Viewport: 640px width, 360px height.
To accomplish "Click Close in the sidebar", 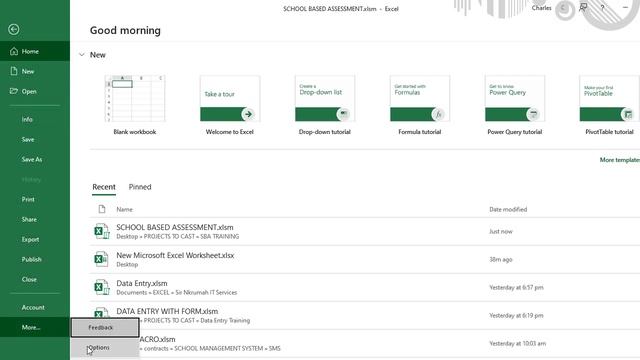I will (35, 279).
